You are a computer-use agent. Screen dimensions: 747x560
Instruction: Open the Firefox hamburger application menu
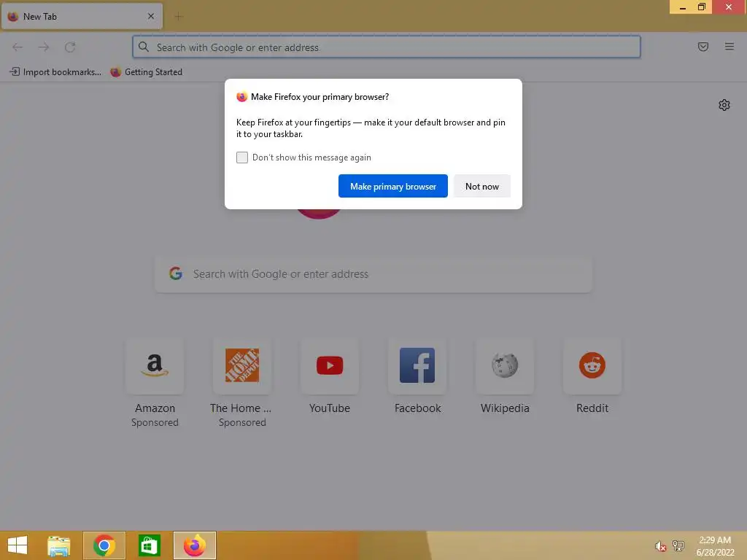coord(729,47)
